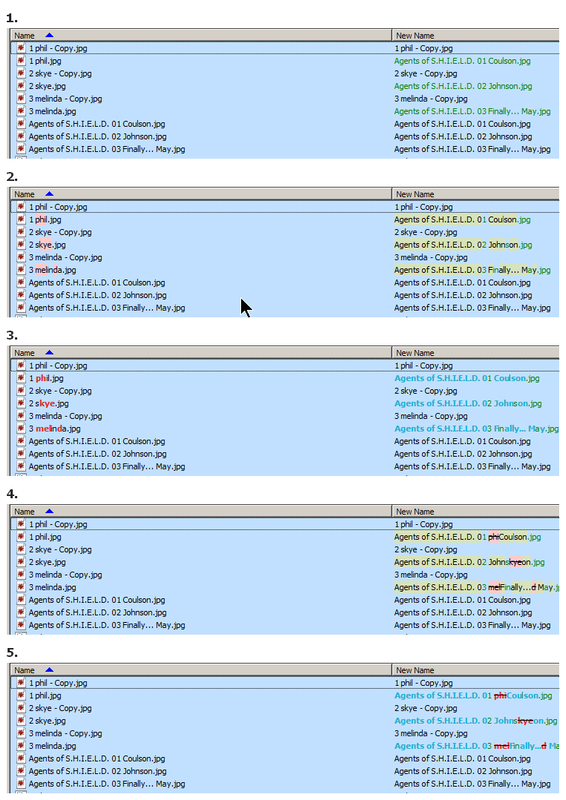The width and height of the screenshot is (566, 800).
Task: Click file icon of '1 phil.jpg' in panel 5
Action: [20, 695]
